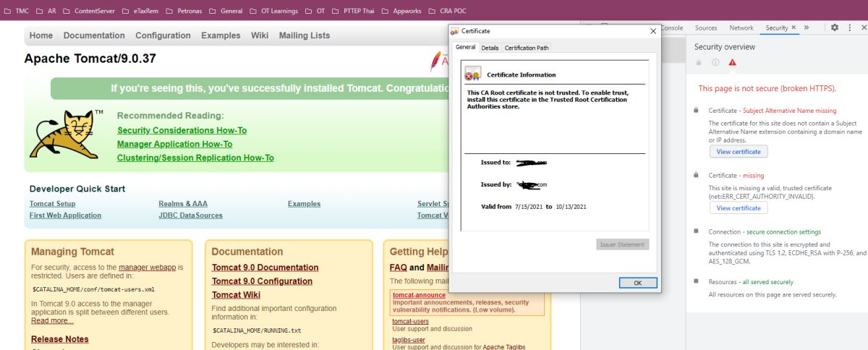Switch to the Network tab in DevTools
Screen dimensions: 868x350
pyautogui.click(x=741, y=27)
